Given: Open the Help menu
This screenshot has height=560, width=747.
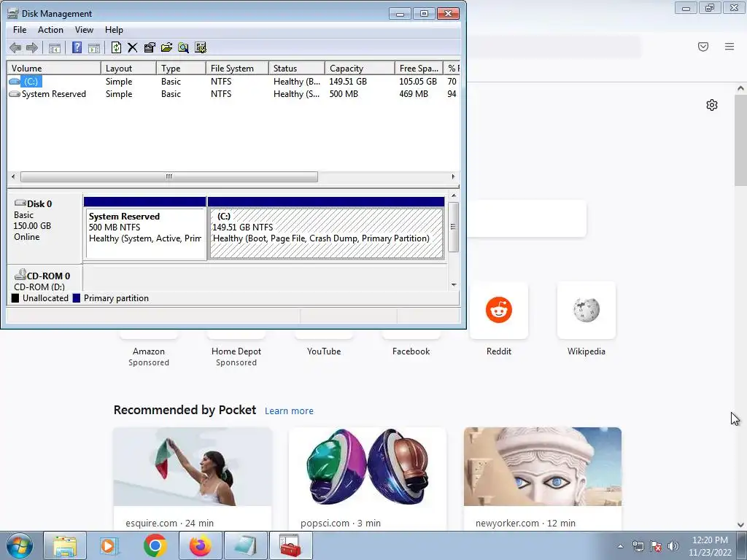Looking at the screenshot, I should 114,29.
